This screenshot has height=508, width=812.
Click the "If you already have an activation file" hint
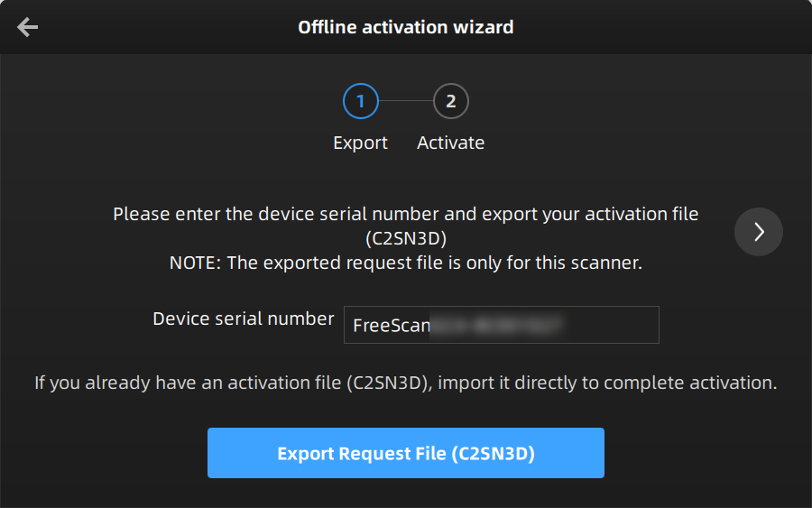coord(406,383)
